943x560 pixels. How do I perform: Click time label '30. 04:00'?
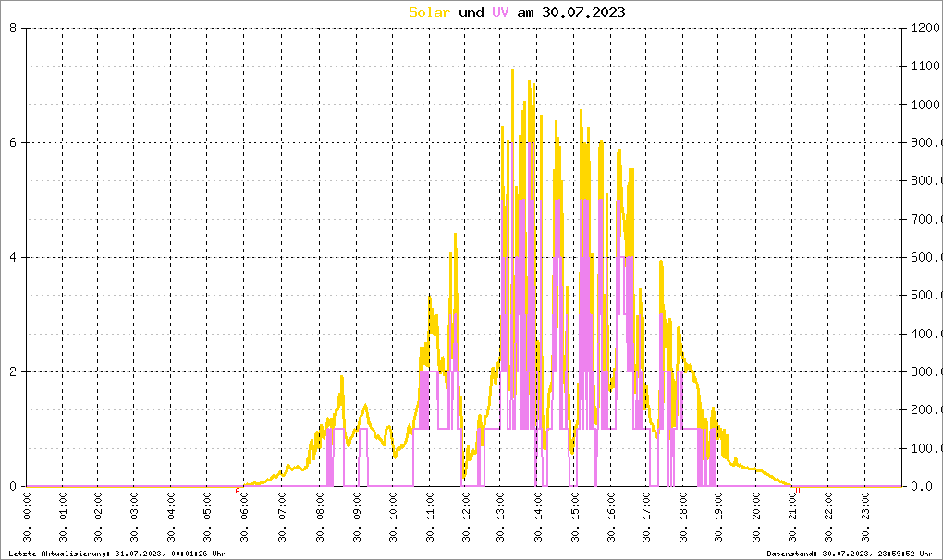(x=171, y=517)
